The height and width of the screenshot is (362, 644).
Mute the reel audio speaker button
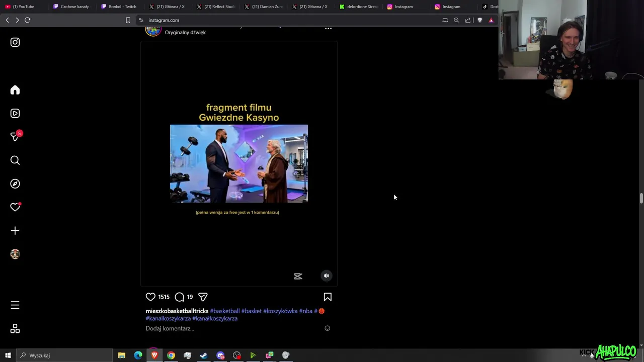click(x=327, y=276)
